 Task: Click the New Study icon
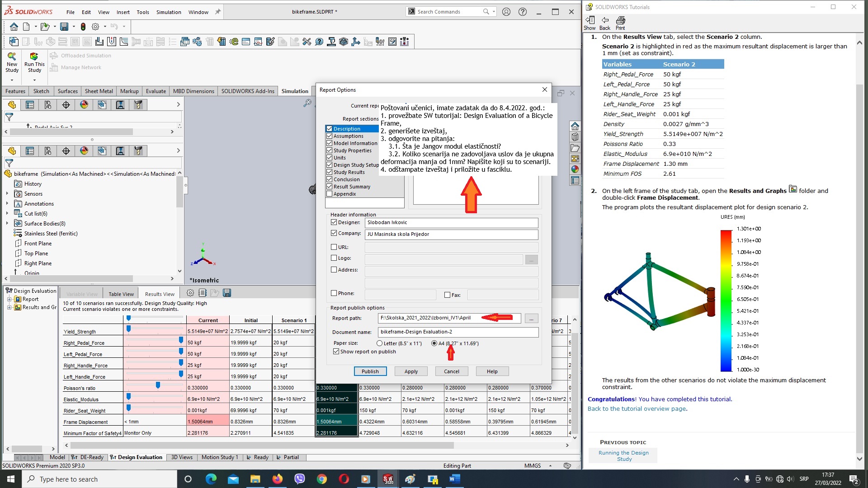point(12,56)
